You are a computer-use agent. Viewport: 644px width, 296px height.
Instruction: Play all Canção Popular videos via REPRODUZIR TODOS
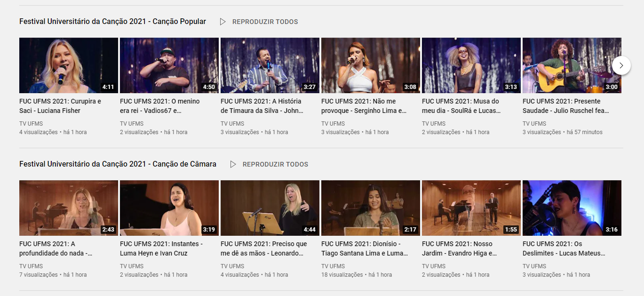click(265, 22)
